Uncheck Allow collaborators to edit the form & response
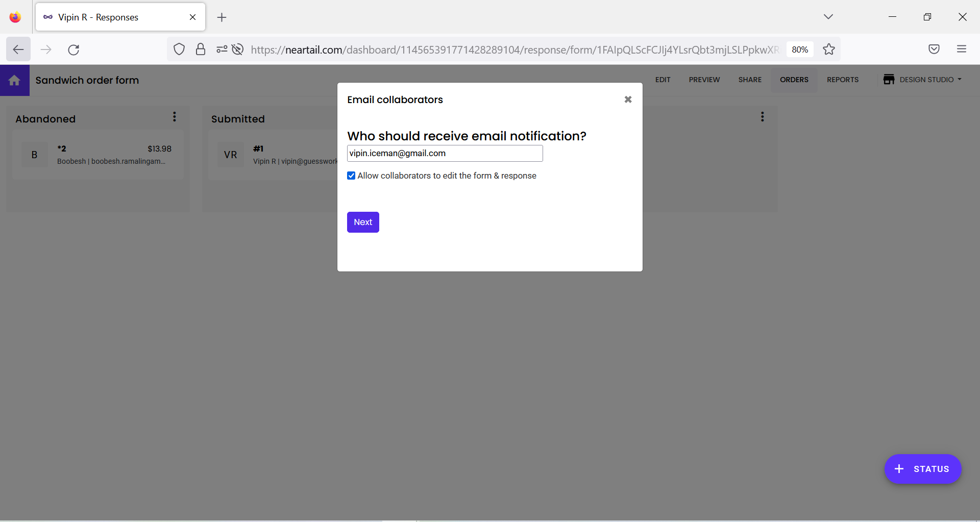The height and width of the screenshot is (522, 980). point(351,175)
